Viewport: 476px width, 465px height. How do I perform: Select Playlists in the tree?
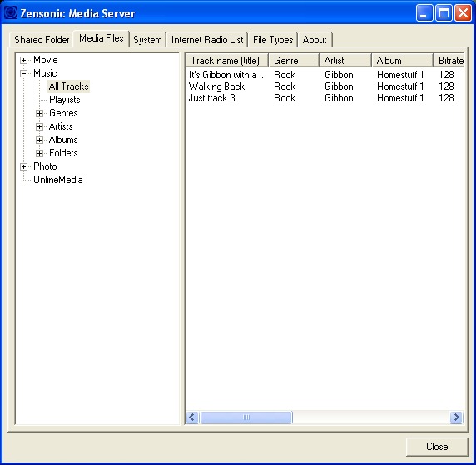(65, 100)
